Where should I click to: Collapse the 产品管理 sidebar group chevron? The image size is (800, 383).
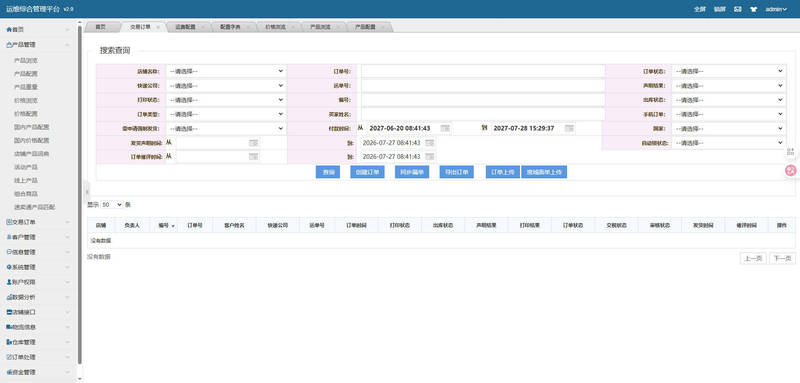[x=67, y=45]
